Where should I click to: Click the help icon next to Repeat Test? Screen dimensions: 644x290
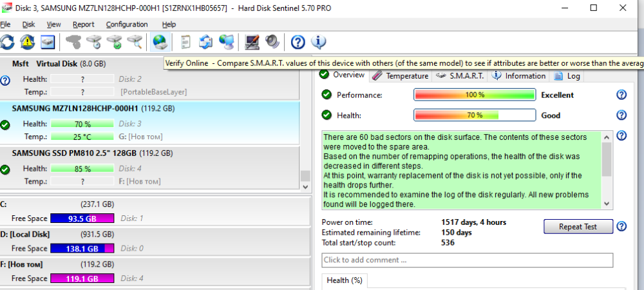621,226
